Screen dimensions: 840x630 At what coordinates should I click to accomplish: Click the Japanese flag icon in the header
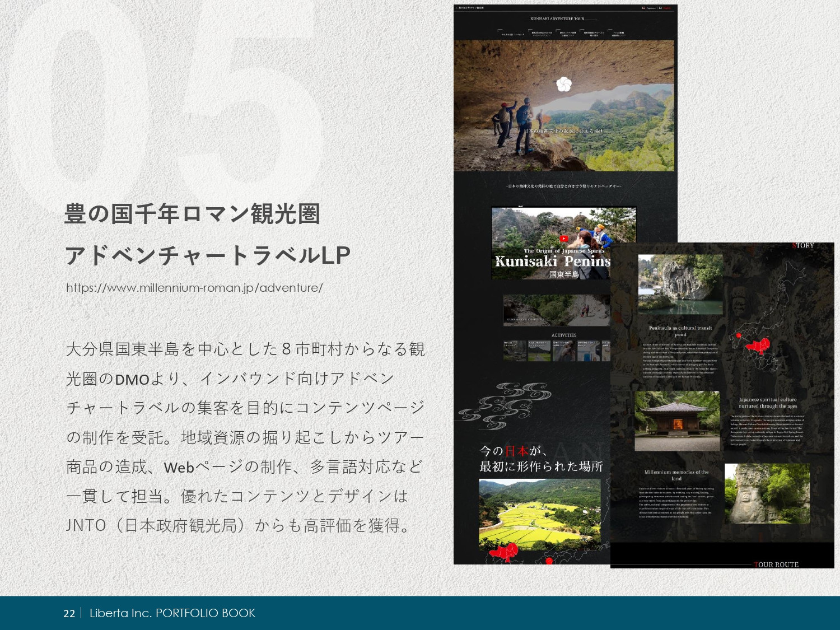[643, 8]
